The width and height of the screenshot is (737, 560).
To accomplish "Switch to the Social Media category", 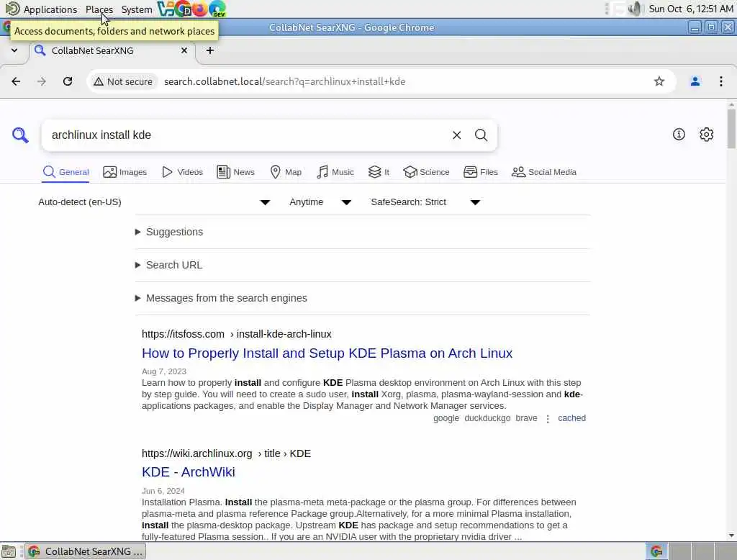I will click(x=544, y=172).
